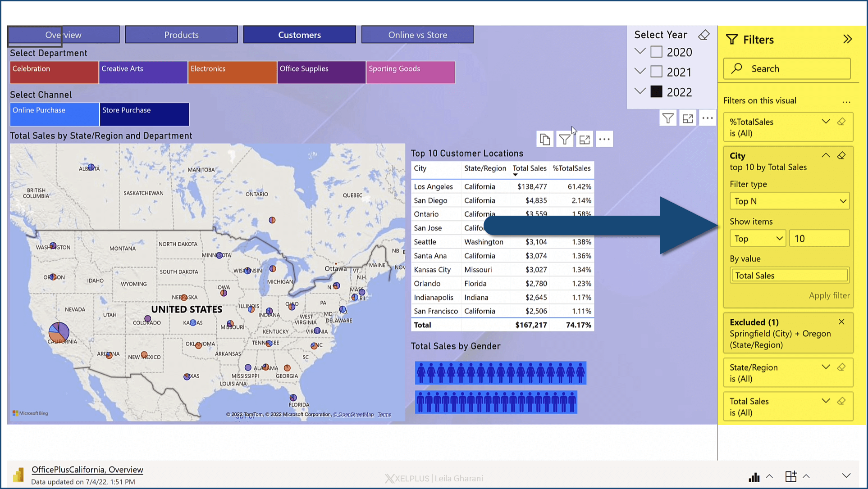Viewport: 868px width, 489px height.
Task: Clear the Select Year slicer selections
Action: pyautogui.click(x=704, y=35)
